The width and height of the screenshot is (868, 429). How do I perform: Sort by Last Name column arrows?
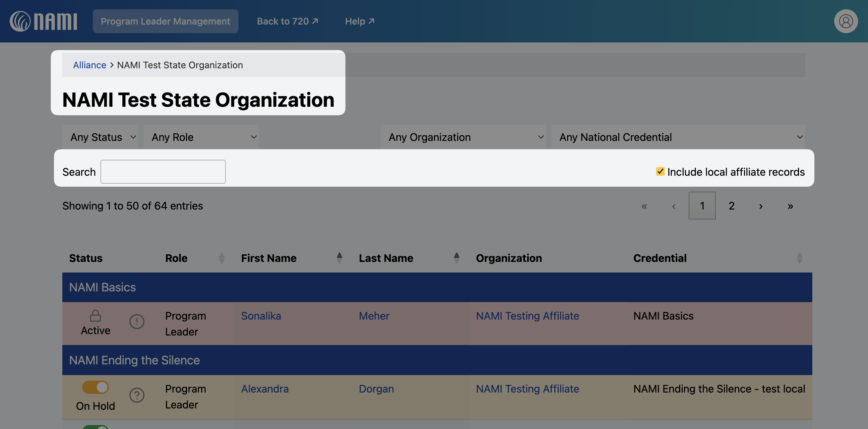(x=456, y=258)
